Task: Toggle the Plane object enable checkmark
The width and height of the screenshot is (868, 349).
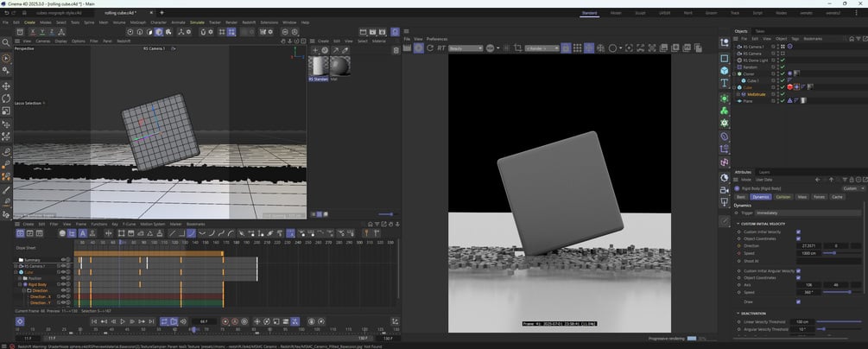Action: click(x=782, y=101)
